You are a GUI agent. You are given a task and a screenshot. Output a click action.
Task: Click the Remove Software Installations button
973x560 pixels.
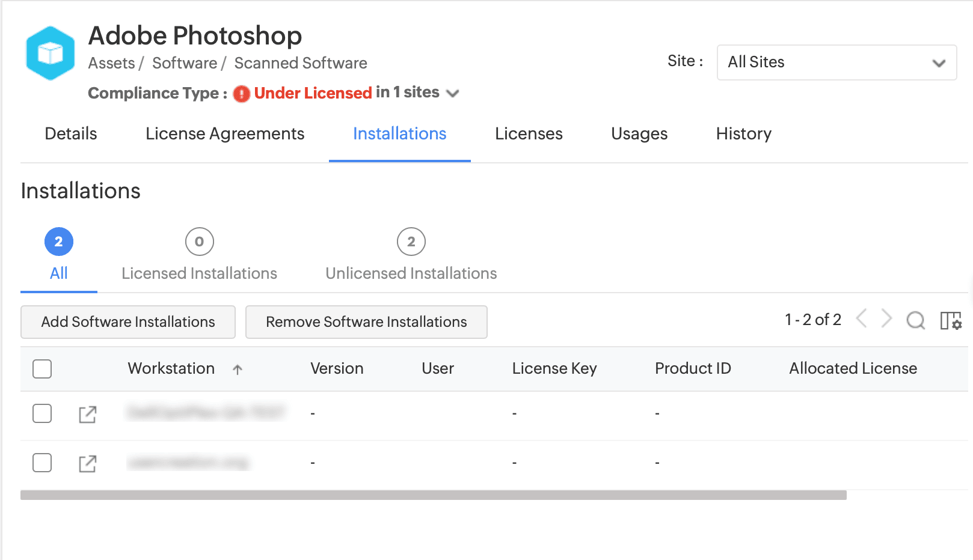pyautogui.click(x=366, y=322)
